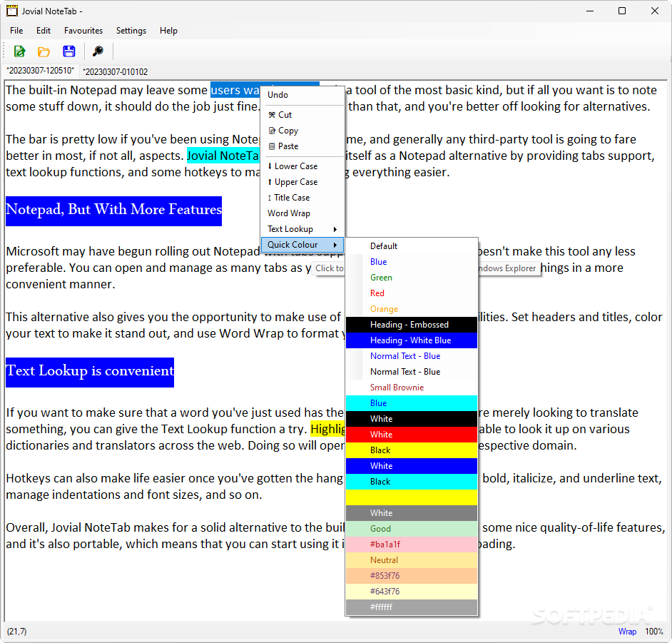Apply the Green text colour
The image size is (672, 643).
[x=412, y=278]
